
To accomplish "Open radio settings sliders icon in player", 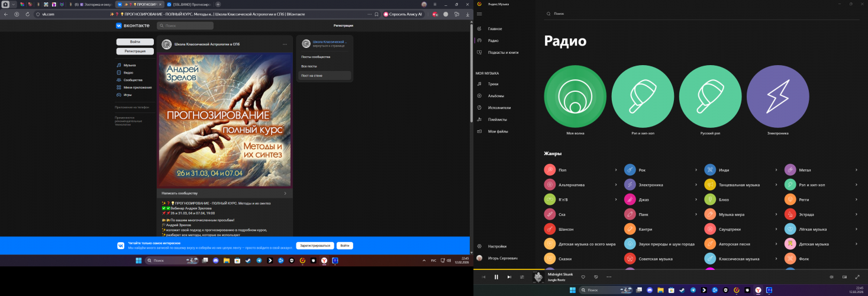I will 522,277.
